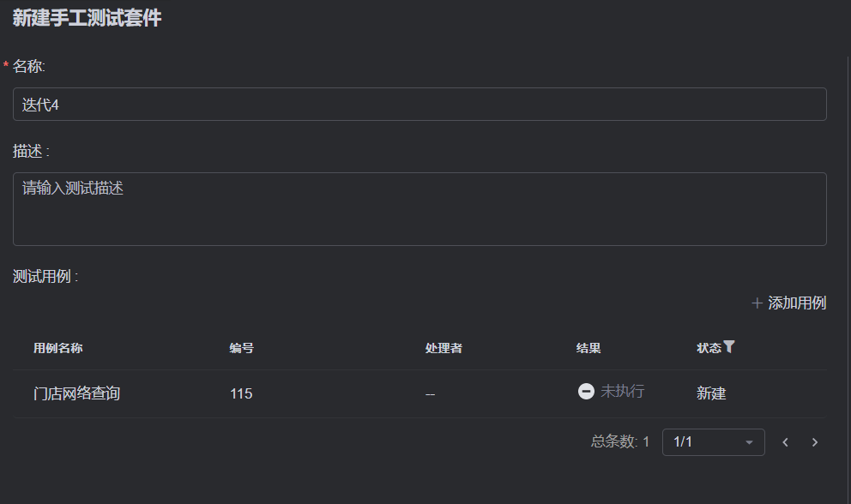Open the 状态 column filter funnel icon
Viewport: 851px width, 504px height.
tap(729, 347)
